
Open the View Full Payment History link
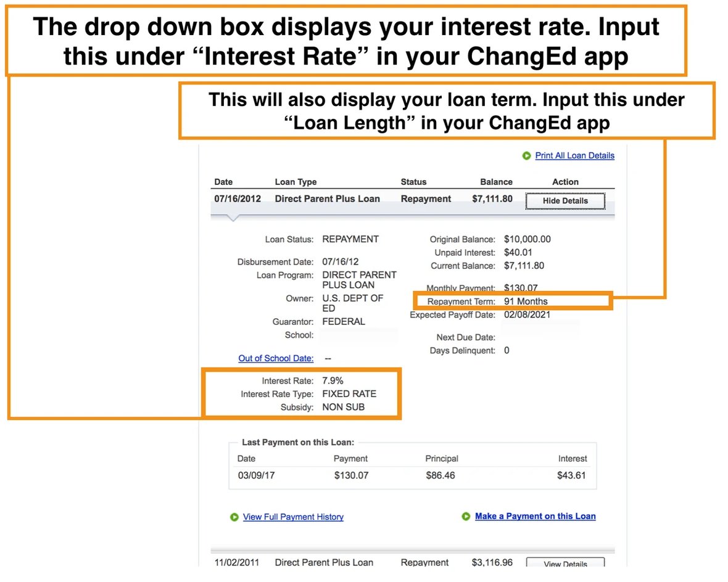pos(293,517)
